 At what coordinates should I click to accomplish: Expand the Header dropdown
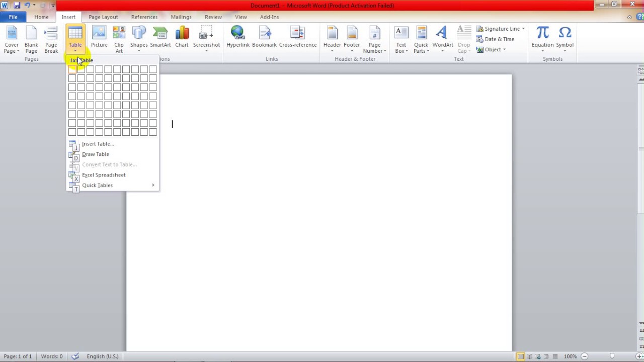click(332, 39)
